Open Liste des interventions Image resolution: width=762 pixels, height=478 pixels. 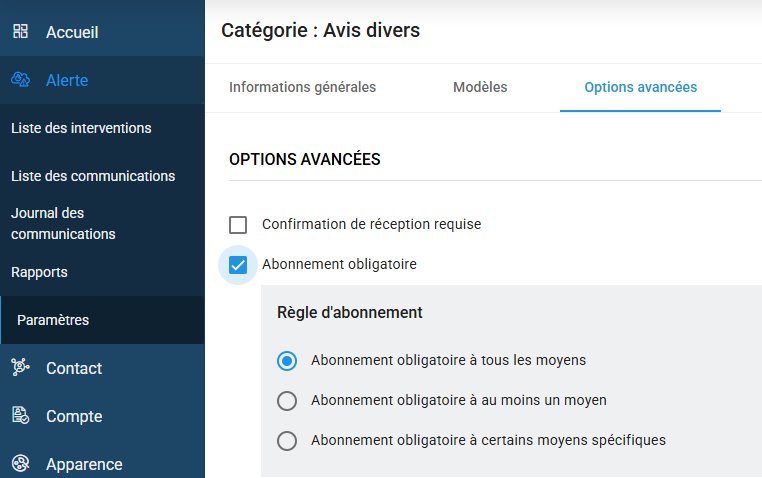pos(81,128)
